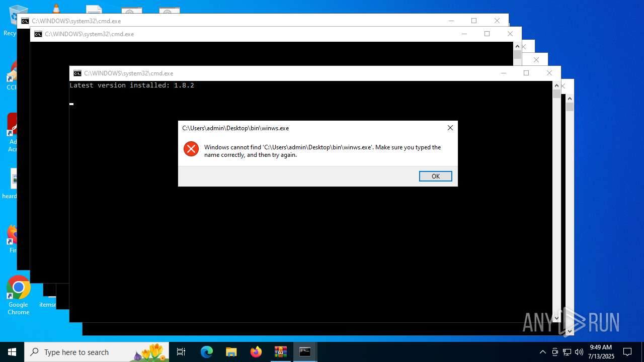Select 'Latest version installed: 1.8.2' console line

pos(132,85)
